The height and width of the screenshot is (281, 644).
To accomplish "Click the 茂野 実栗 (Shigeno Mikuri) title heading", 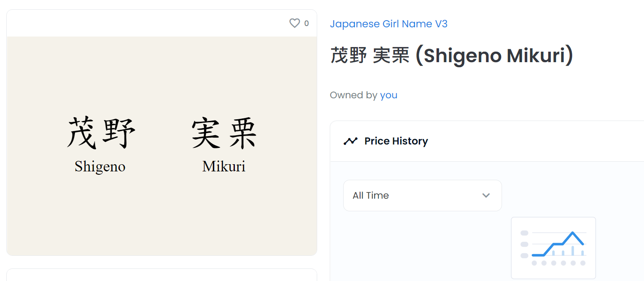I will pos(452,56).
